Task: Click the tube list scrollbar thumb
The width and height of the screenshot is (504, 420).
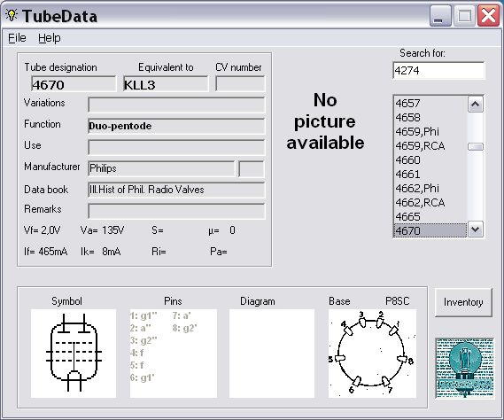Action: 476,147
